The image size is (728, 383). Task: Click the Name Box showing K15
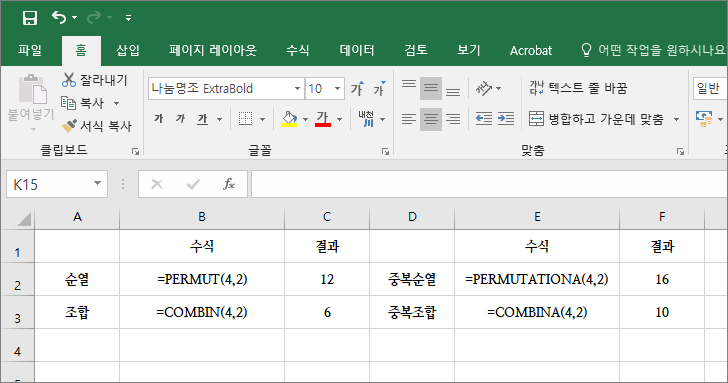[57, 184]
